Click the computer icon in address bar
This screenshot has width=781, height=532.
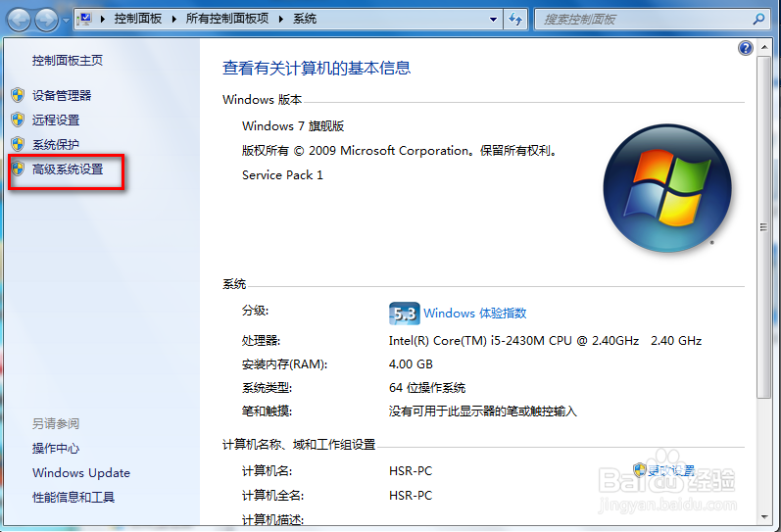[84, 20]
